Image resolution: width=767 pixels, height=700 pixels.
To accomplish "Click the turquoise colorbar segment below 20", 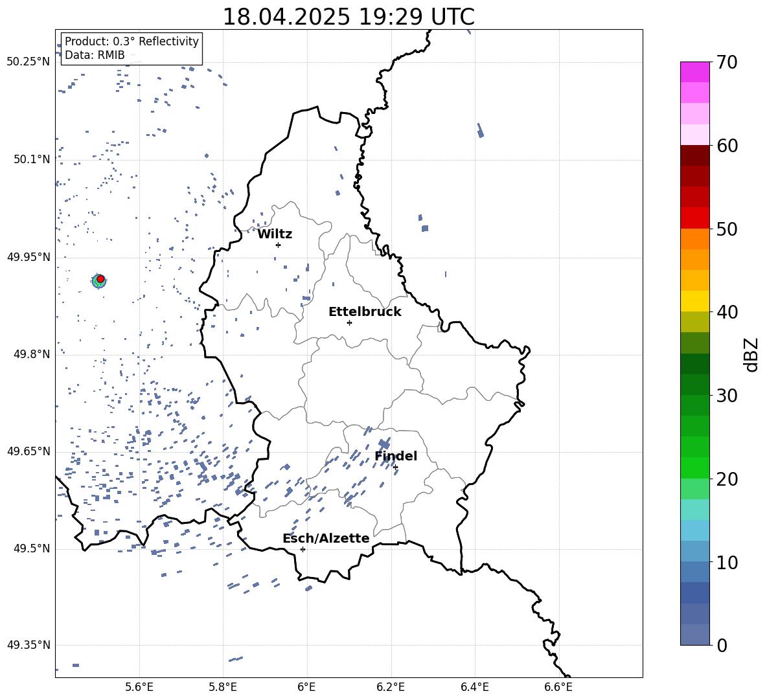I will (x=695, y=510).
